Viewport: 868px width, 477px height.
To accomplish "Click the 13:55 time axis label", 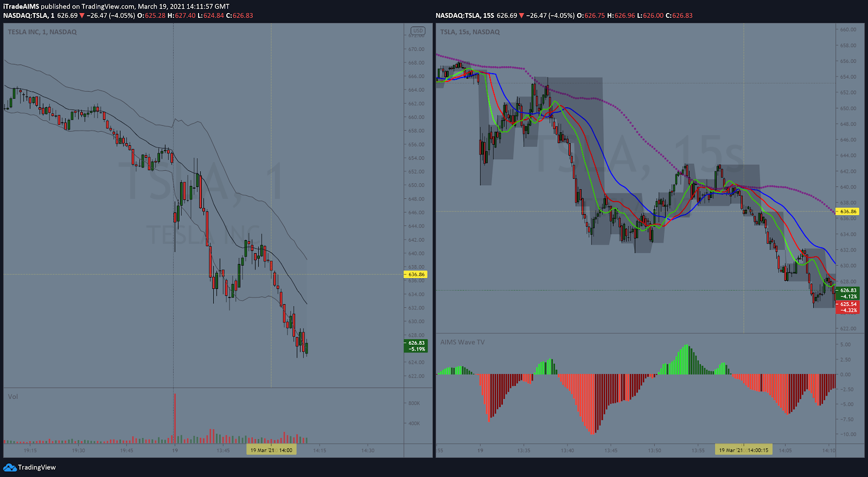I will click(698, 450).
